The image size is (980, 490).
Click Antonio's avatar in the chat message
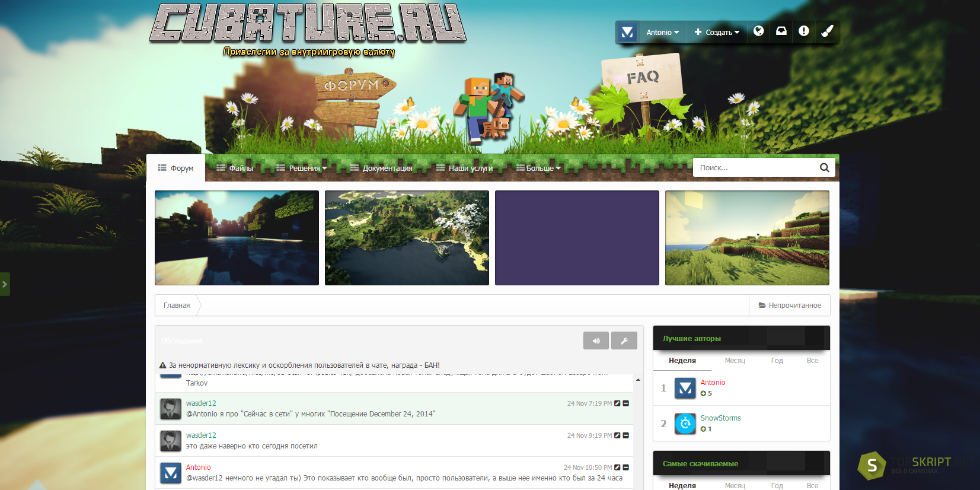[171, 473]
